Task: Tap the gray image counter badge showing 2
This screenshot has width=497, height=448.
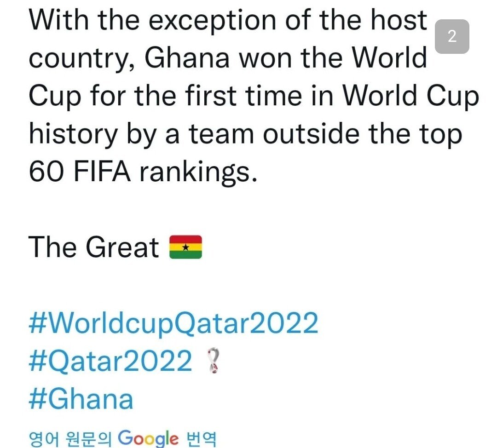Action: pos(452,36)
